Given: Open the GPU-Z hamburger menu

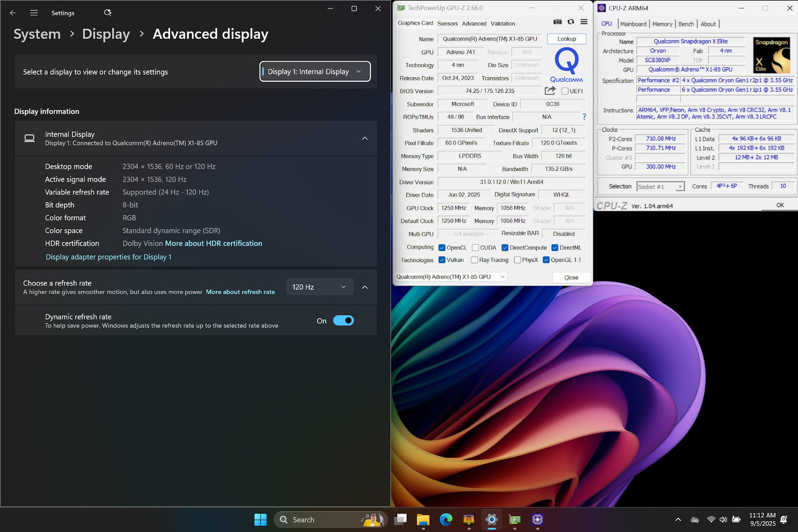Looking at the screenshot, I should click(584, 22).
